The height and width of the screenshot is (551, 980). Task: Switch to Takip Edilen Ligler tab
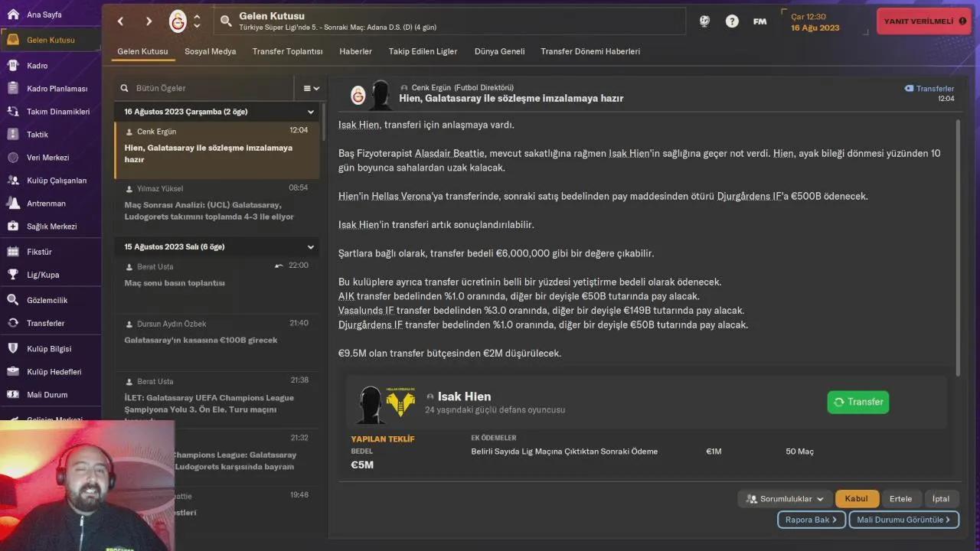pyautogui.click(x=423, y=51)
